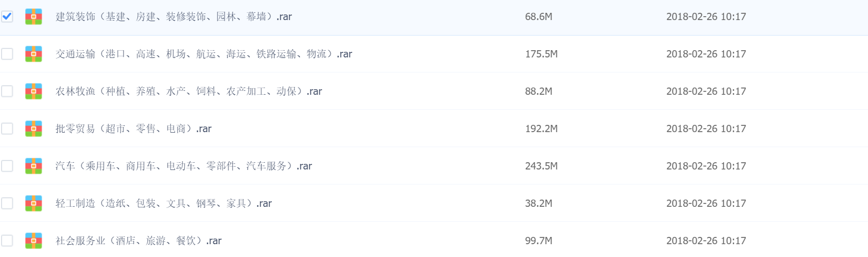
Task: Click the RAR icon for 农林牧渔 file
Action: 33,91
